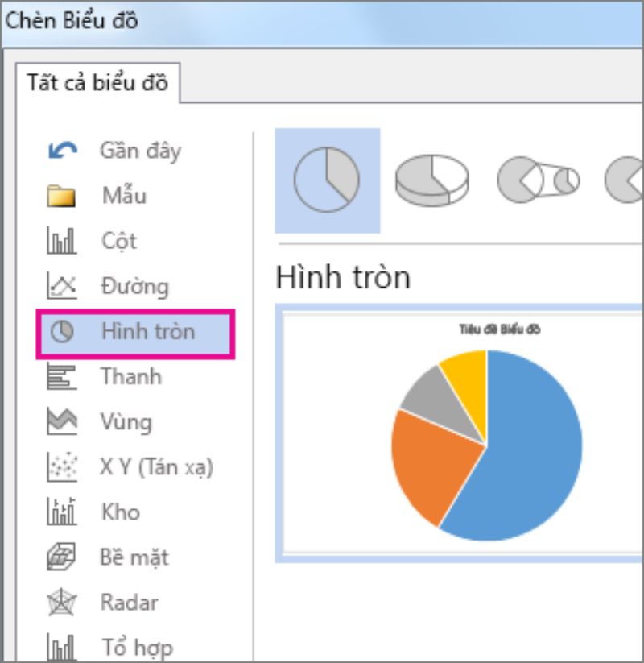Click the Vùng label
The image size is (644, 663).
(126, 422)
